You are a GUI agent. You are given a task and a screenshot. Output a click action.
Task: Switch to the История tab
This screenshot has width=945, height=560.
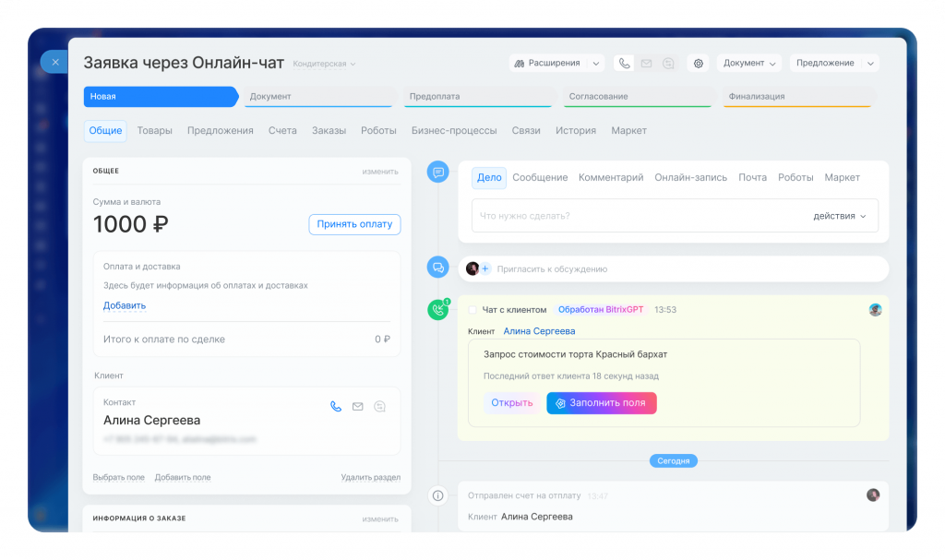click(x=576, y=131)
